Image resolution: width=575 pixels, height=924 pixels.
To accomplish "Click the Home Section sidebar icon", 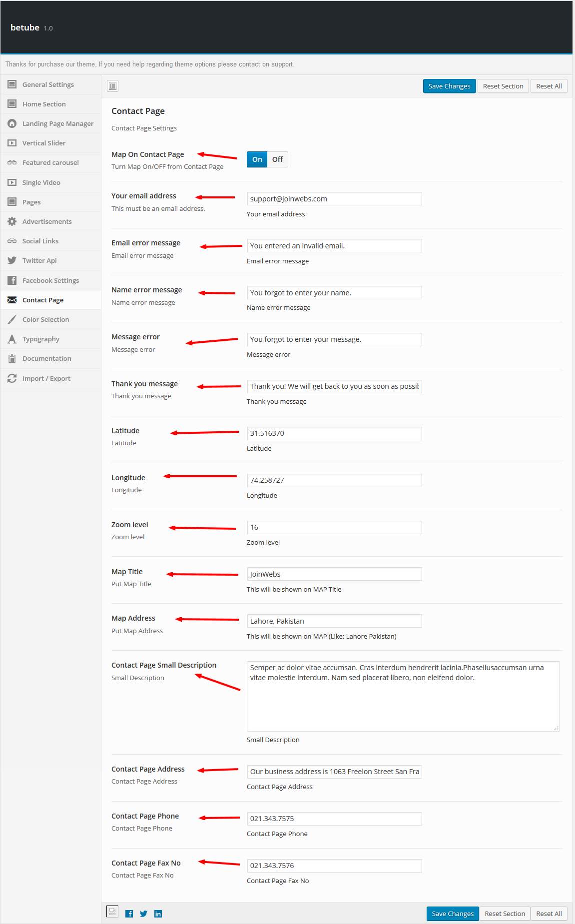I will pos(12,104).
